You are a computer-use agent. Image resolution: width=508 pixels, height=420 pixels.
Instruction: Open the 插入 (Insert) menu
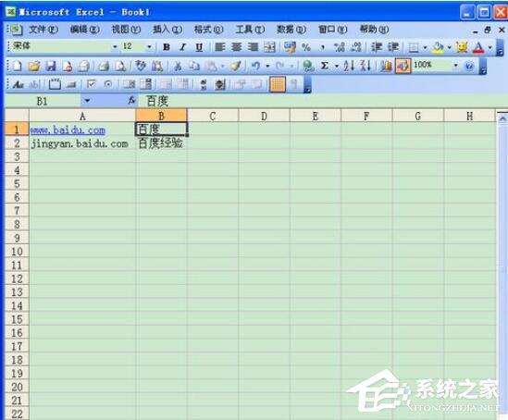coord(167,30)
